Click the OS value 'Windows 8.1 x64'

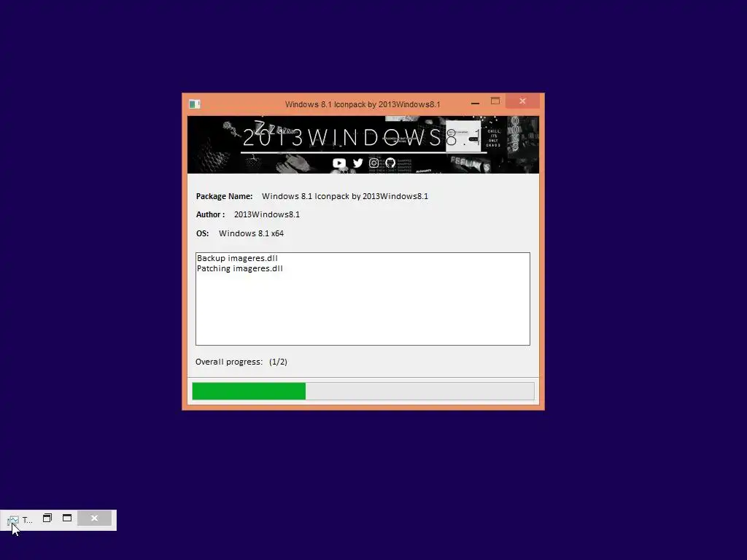(251, 233)
